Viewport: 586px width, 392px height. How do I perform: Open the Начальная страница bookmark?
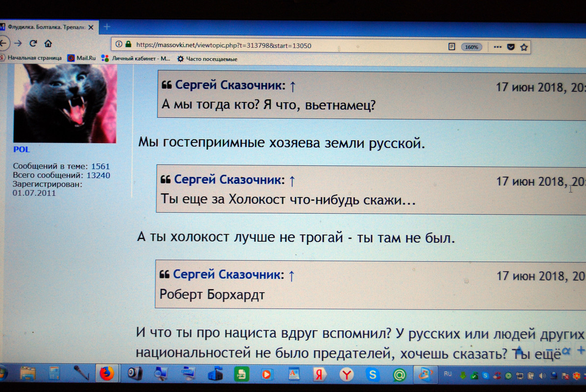pos(31,58)
